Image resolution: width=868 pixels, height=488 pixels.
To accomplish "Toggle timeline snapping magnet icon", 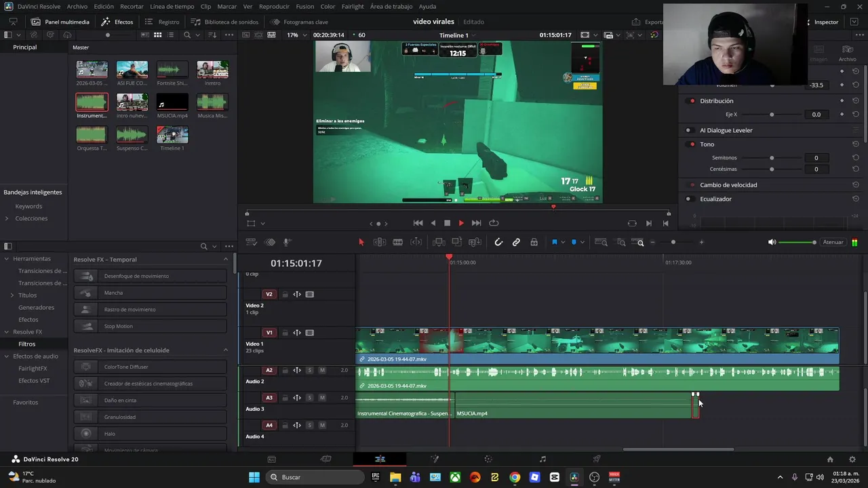I will point(498,242).
